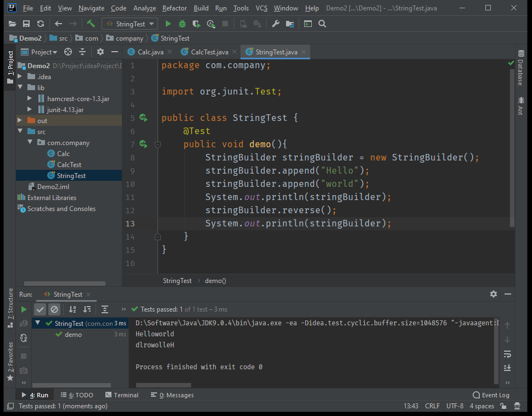Toggle show ignored tests button

pyautogui.click(x=54, y=309)
